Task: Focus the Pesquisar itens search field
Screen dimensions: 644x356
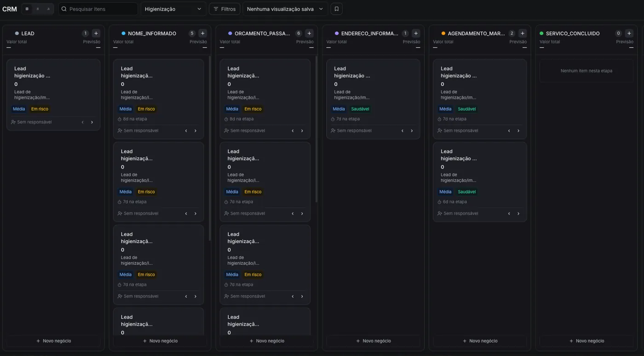Action: pyautogui.click(x=98, y=9)
